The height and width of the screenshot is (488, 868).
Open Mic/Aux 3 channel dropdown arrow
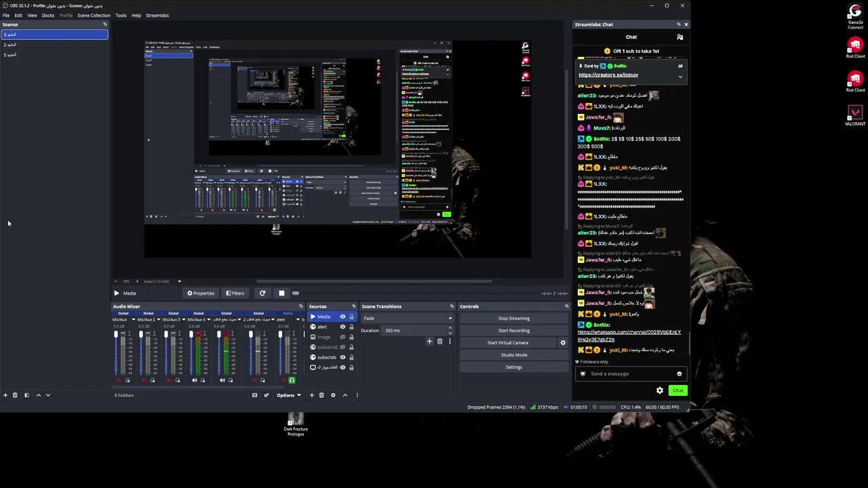(183, 320)
